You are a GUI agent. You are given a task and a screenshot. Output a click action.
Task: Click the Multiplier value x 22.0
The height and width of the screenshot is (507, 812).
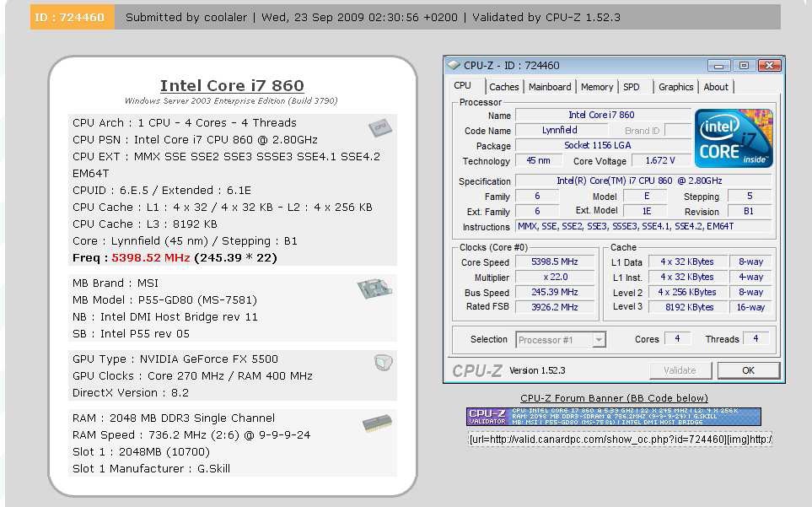555,277
